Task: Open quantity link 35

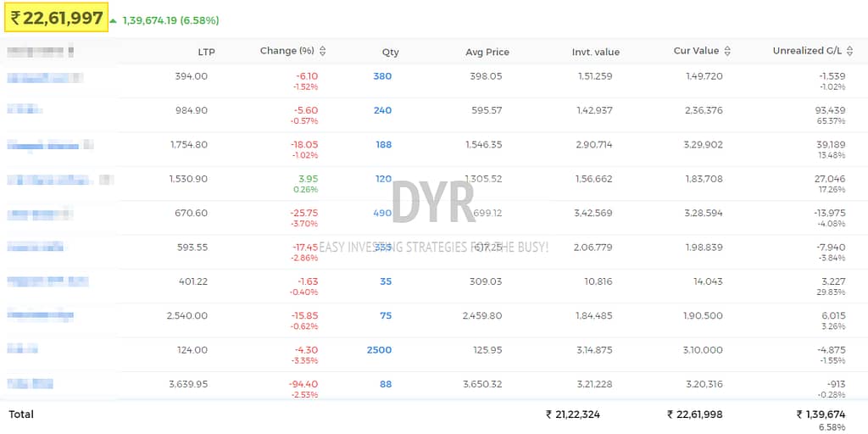Action: pyautogui.click(x=386, y=281)
